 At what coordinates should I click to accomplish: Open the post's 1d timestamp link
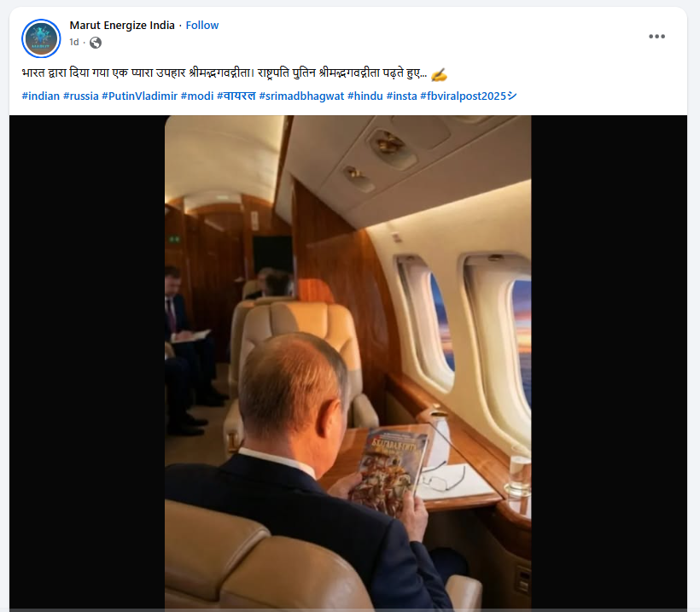[x=74, y=43]
